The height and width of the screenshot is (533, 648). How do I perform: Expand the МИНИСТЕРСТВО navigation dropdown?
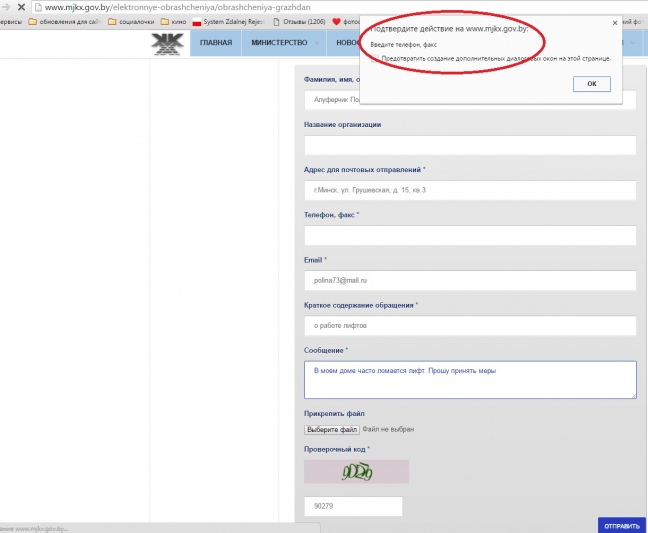point(284,42)
